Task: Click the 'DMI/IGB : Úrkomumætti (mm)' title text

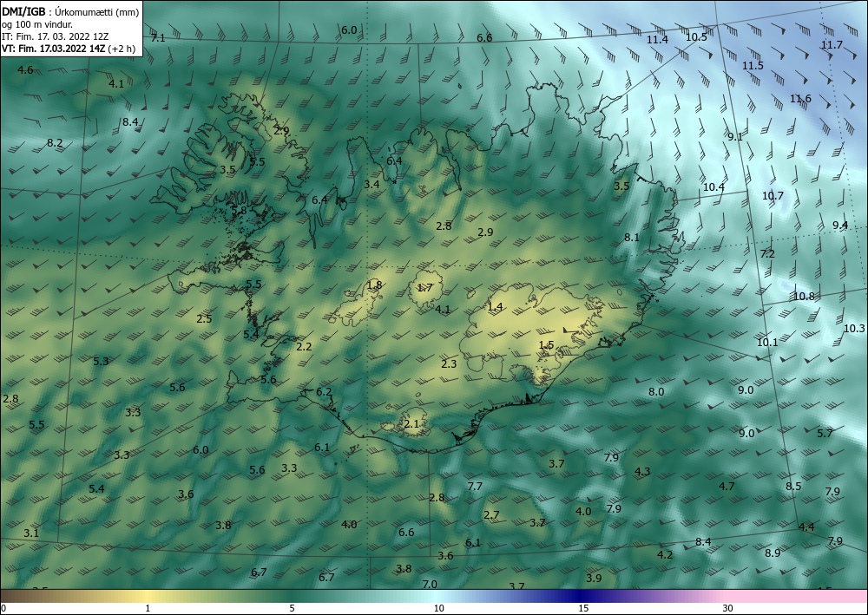Action: pos(69,12)
